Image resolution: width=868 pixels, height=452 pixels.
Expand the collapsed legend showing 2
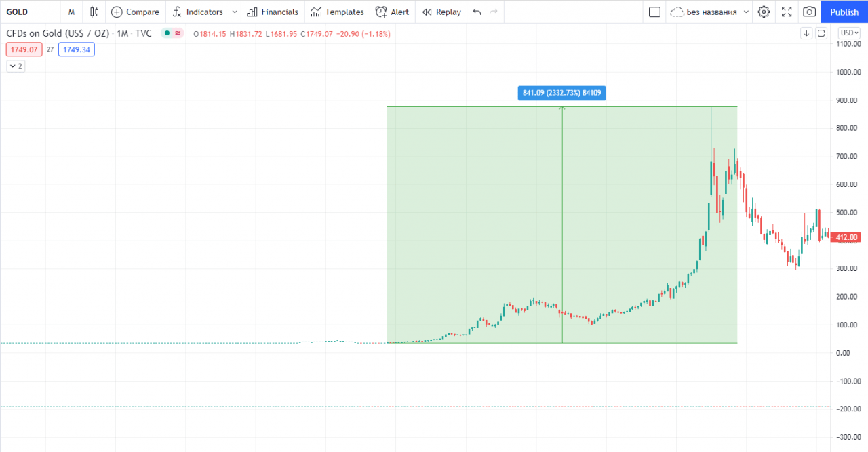click(16, 66)
